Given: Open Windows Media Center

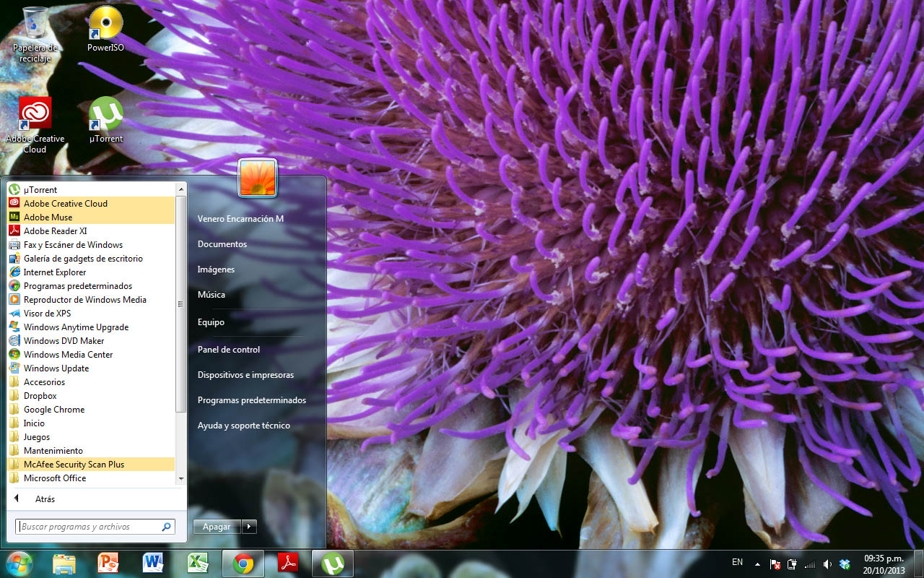Looking at the screenshot, I should coord(91,354).
